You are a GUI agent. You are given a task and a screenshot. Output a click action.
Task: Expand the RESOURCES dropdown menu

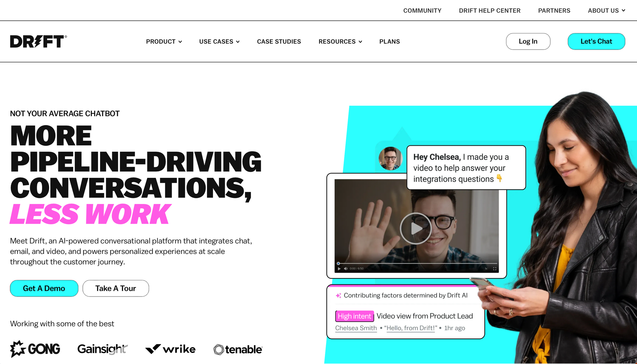[x=340, y=41]
